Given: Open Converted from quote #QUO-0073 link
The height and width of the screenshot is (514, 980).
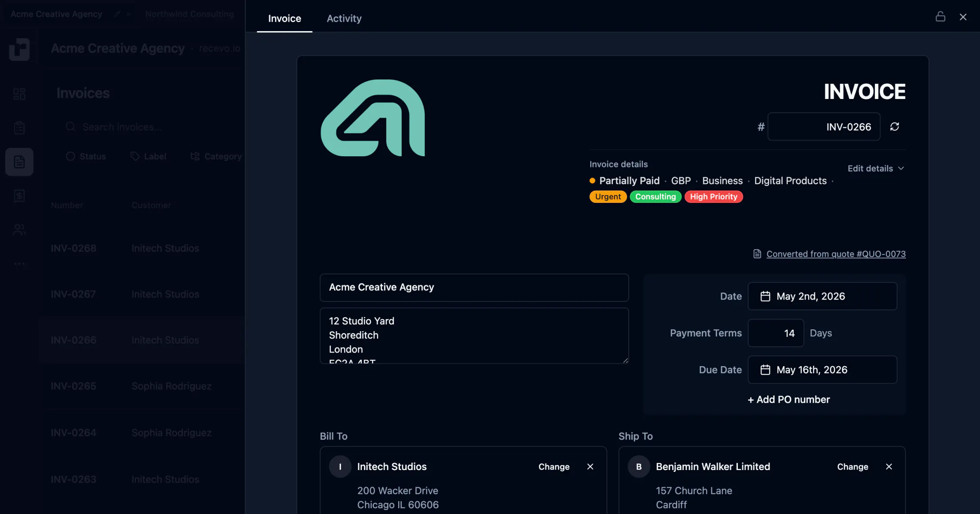Looking at the screenshot, I should 835,254.
